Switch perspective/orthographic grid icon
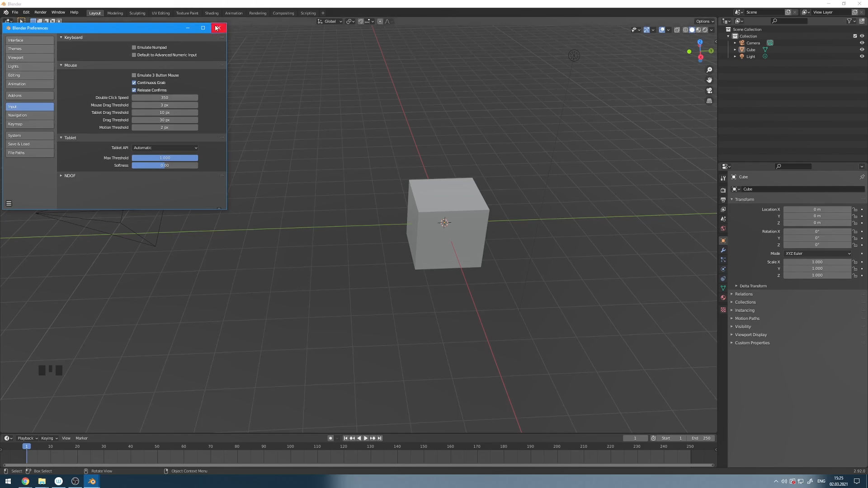The height and width of the screenshot is (488, 868). [709, 101]
